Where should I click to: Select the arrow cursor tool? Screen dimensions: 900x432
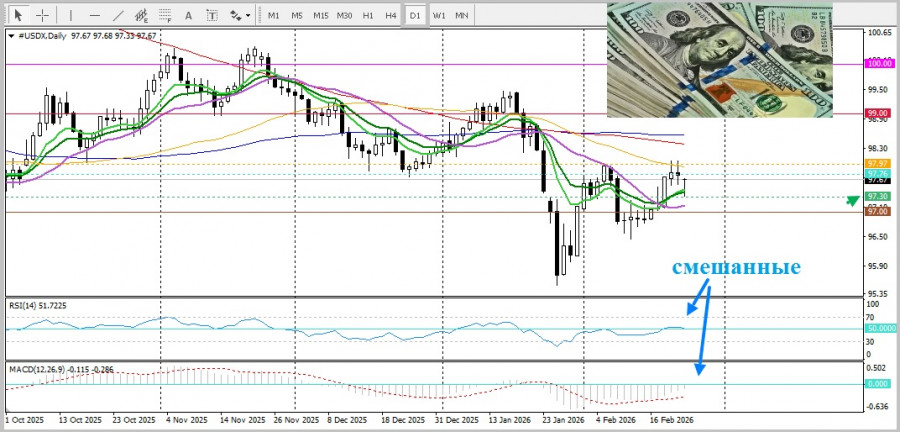17,15
